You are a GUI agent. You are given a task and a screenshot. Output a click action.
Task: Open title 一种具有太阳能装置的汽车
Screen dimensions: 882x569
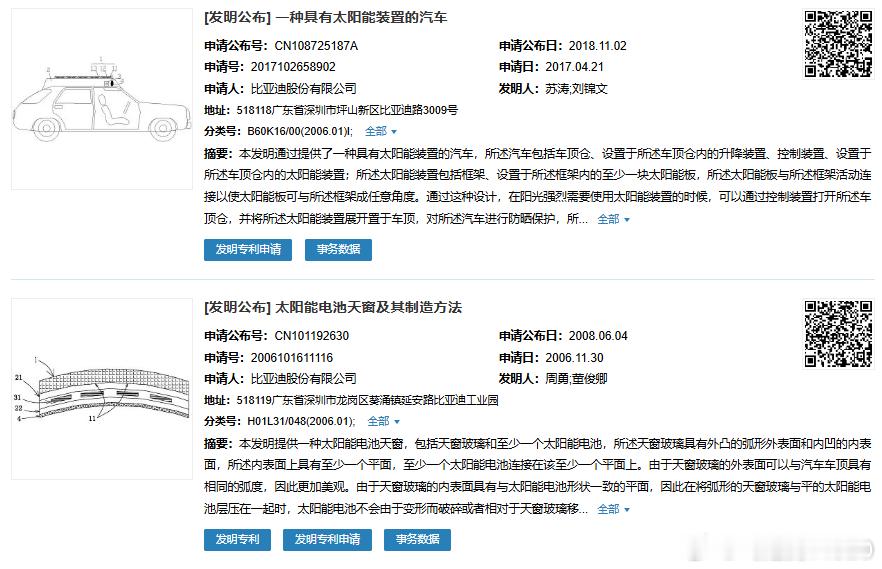click(361, 17)
